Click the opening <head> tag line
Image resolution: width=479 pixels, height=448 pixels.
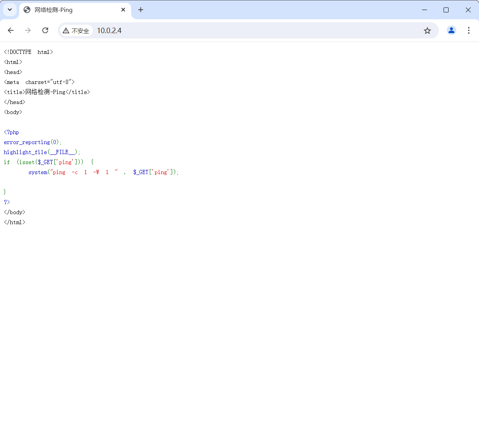click(13, 72)
